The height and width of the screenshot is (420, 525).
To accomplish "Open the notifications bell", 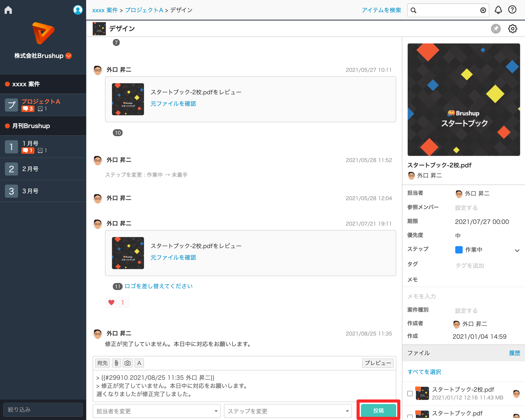I will (x=498, y=10).
